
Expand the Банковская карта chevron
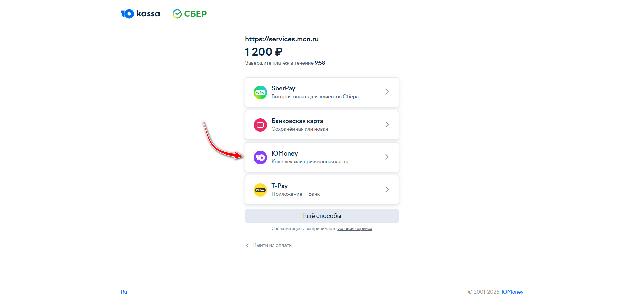coord(387,124)
